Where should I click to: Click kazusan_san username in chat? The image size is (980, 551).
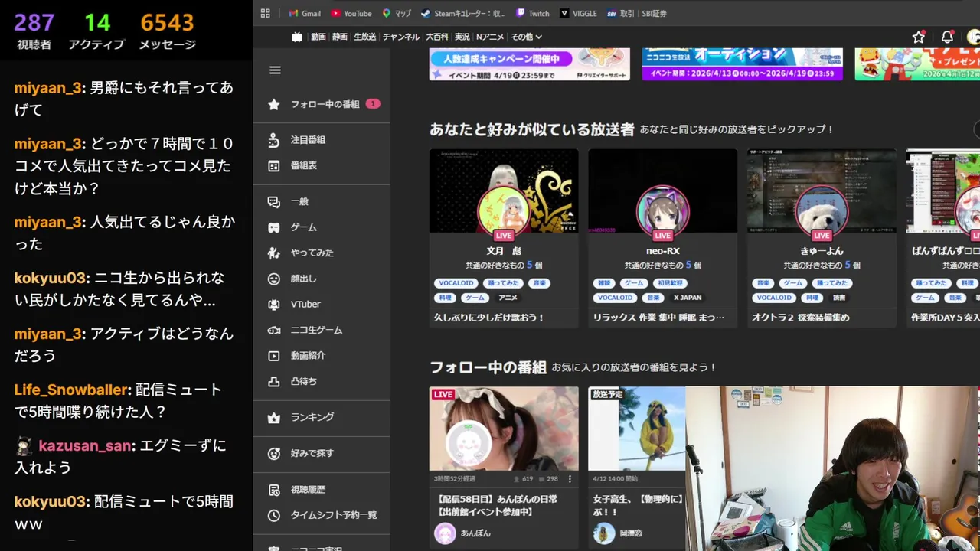coord(87,445)
